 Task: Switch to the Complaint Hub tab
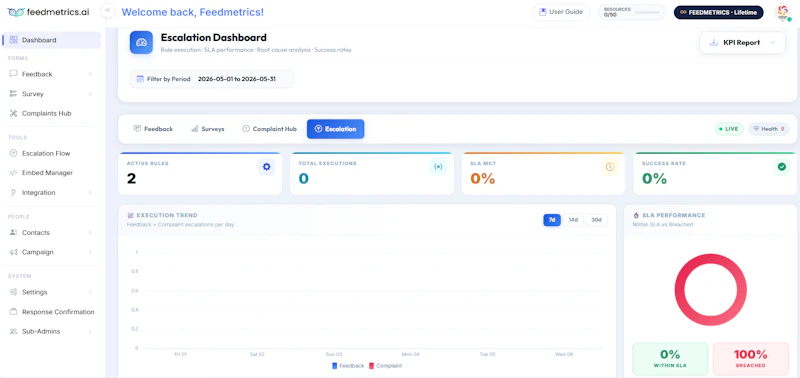(x=269, y=129)
